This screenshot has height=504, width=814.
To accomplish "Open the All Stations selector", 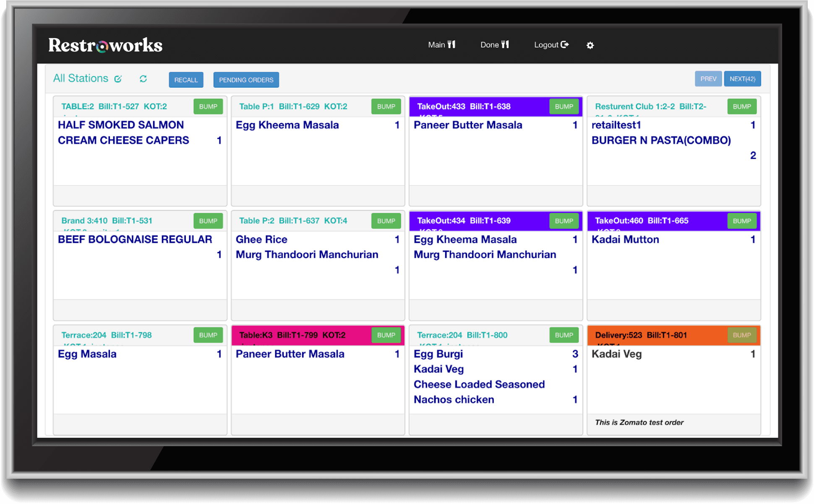I will pos(82,78).
